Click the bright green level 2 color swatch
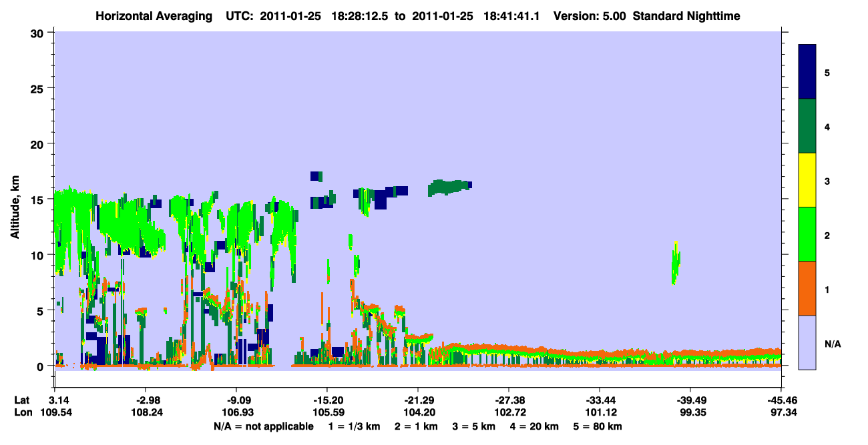This screenshot has height=445, width=868. click(807, 234)
